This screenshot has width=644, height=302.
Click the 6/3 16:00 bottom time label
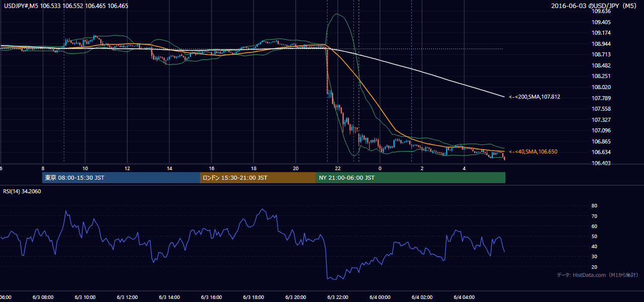tap(211, 297)
